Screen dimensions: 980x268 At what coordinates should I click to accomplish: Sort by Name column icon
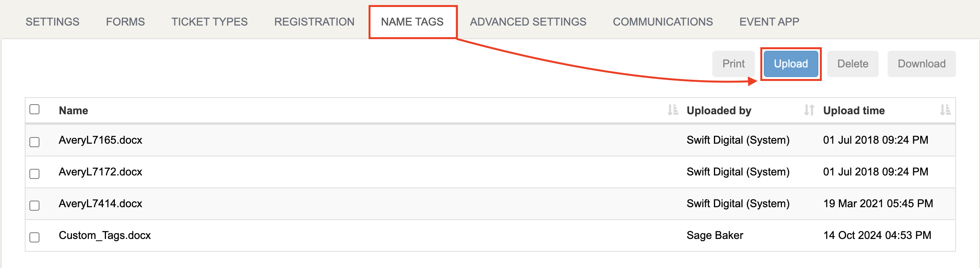673,110
